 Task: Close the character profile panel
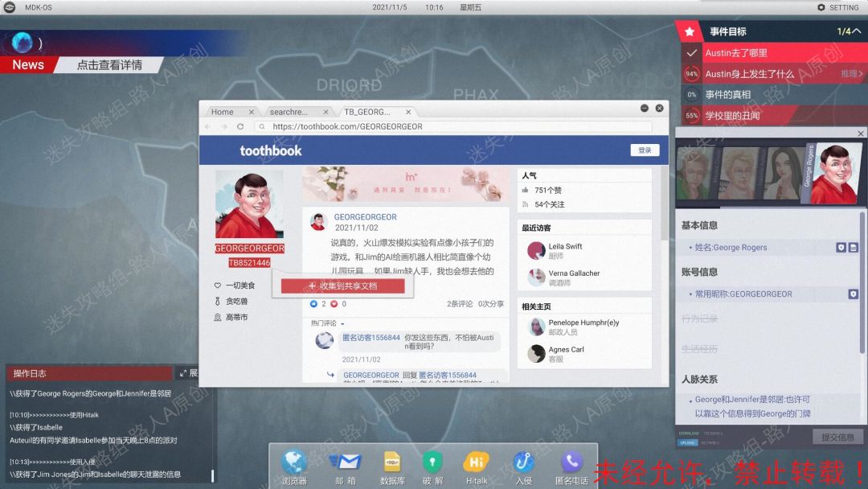tap(860, 134)
